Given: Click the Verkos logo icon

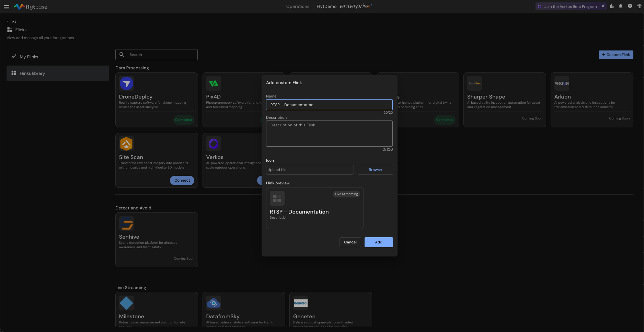Looking at the screenshot, I should click(214, 144).
